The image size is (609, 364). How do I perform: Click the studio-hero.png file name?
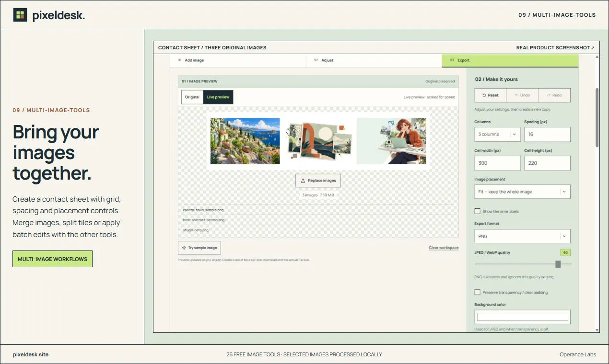(196, 230)
